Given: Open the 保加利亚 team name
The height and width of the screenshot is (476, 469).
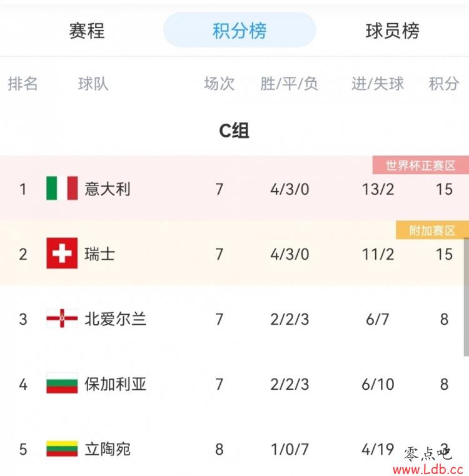Looking at the screenshot, I should (116, 384).
